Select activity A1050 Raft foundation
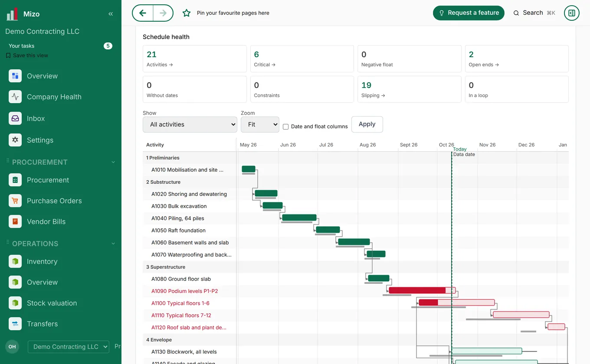 click(x=178, y=231)
